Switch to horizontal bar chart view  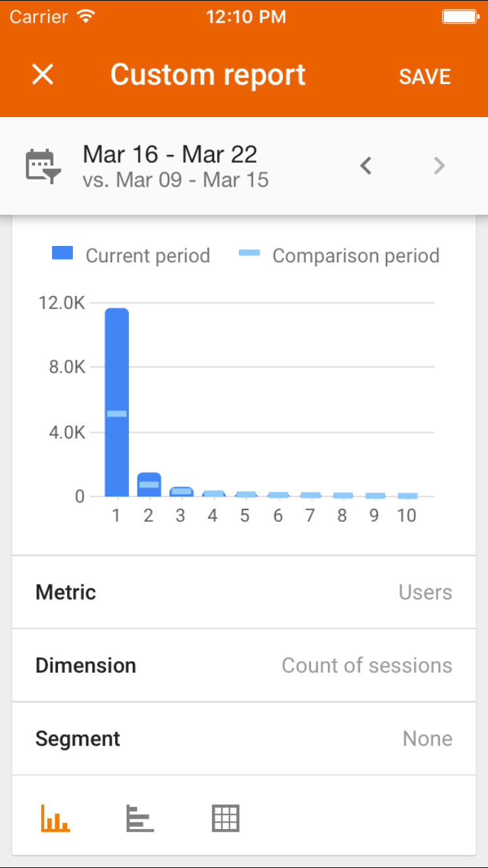click(140, 818)
